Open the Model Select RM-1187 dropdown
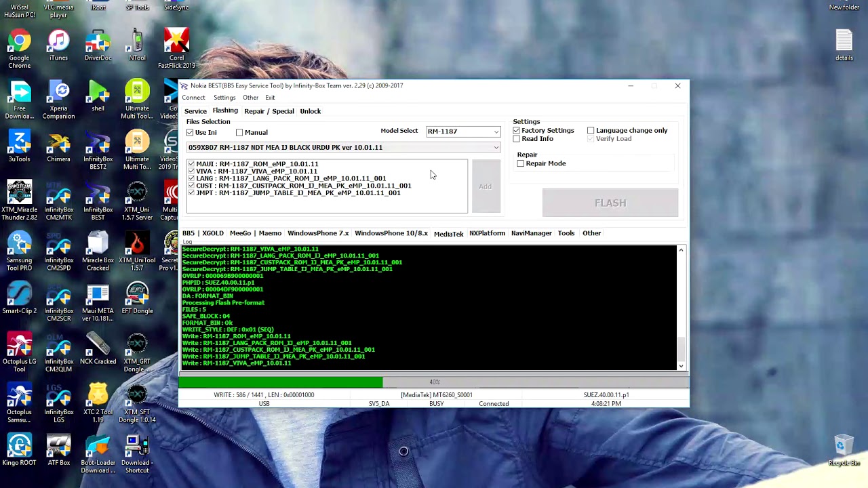 (x=463, y=131)
